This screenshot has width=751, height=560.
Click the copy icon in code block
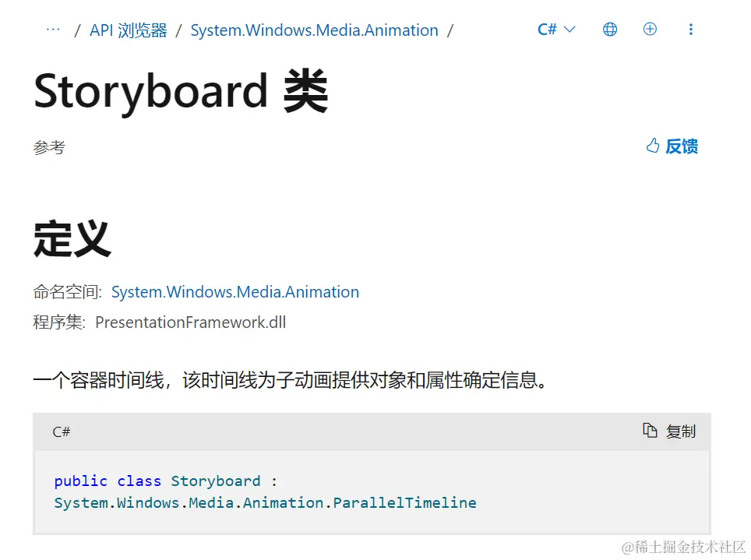(x=650, y=431)
